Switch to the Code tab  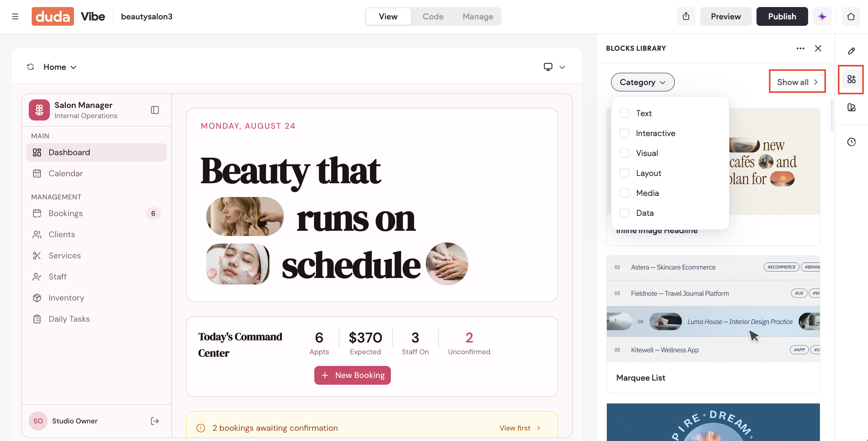[433, 16]
